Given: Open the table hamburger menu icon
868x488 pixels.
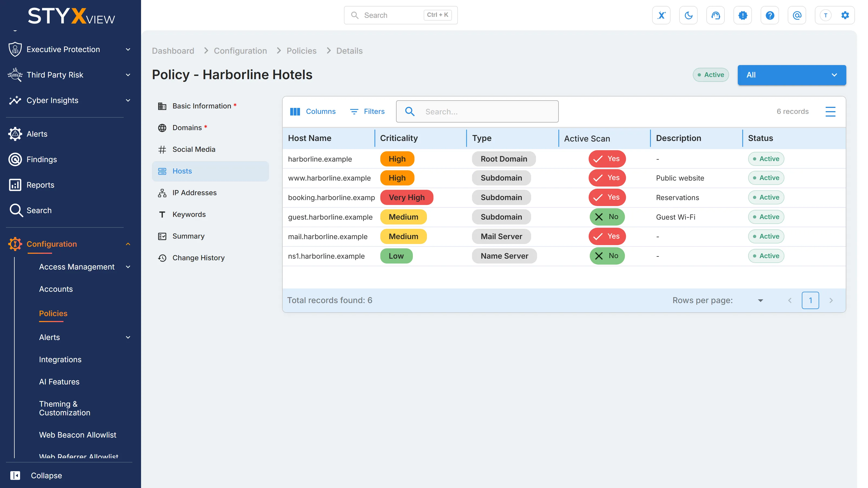Looking at the screenshot, I should [830, 111].
